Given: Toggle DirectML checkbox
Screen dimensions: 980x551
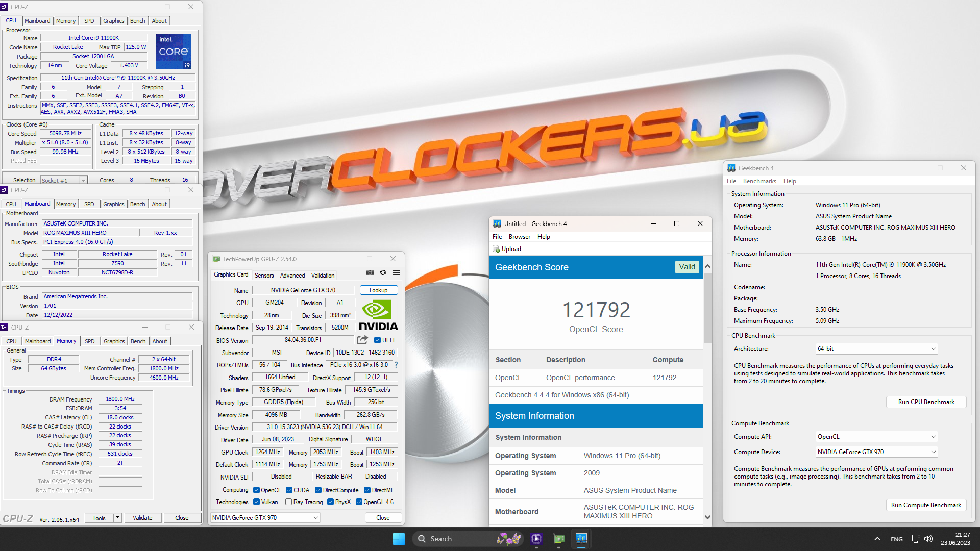Looking at the screenshot, I should click(x=367, y=490).
